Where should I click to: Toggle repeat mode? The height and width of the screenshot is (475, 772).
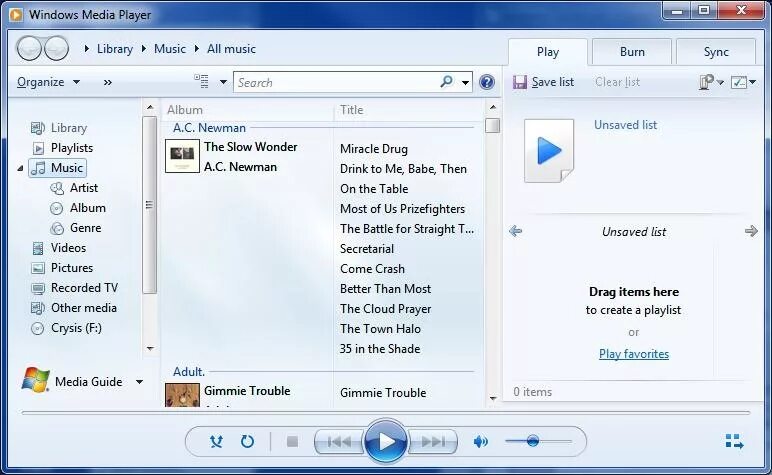coord(247,441)
